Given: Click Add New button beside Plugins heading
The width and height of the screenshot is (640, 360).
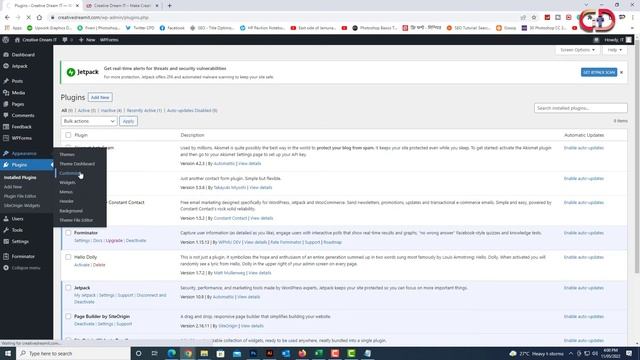Looking at the screenshot, I should point(100,98).
